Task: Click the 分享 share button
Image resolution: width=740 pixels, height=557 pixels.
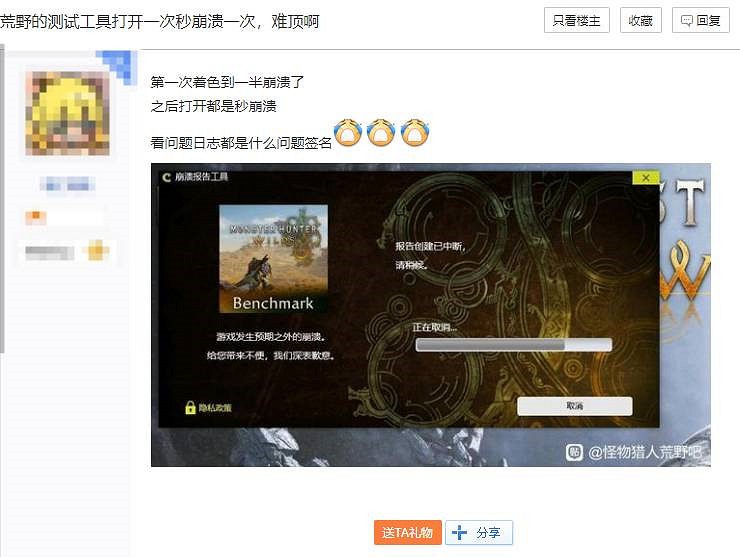Action: pos(479,532)
